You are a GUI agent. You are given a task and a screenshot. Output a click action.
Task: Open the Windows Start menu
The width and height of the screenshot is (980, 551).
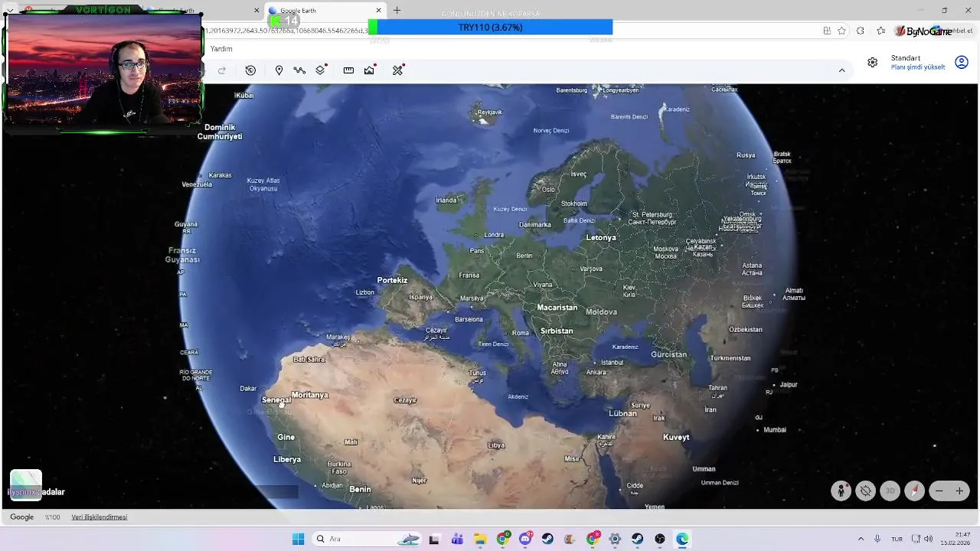point(298,539)
